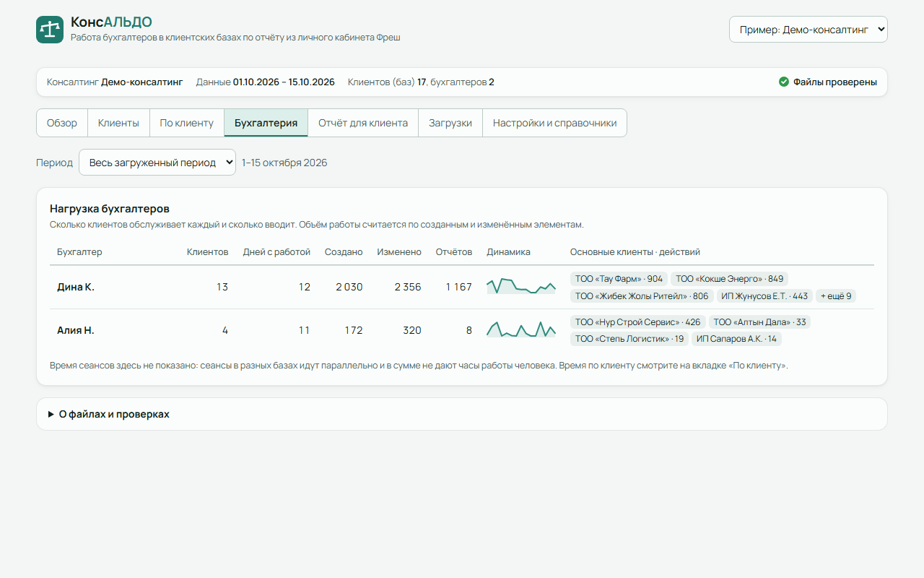Click Дина К.'s activity sparkline chart
Image resolution: width=924 pixels, height=578 pixels.
(x=521, y=286)
